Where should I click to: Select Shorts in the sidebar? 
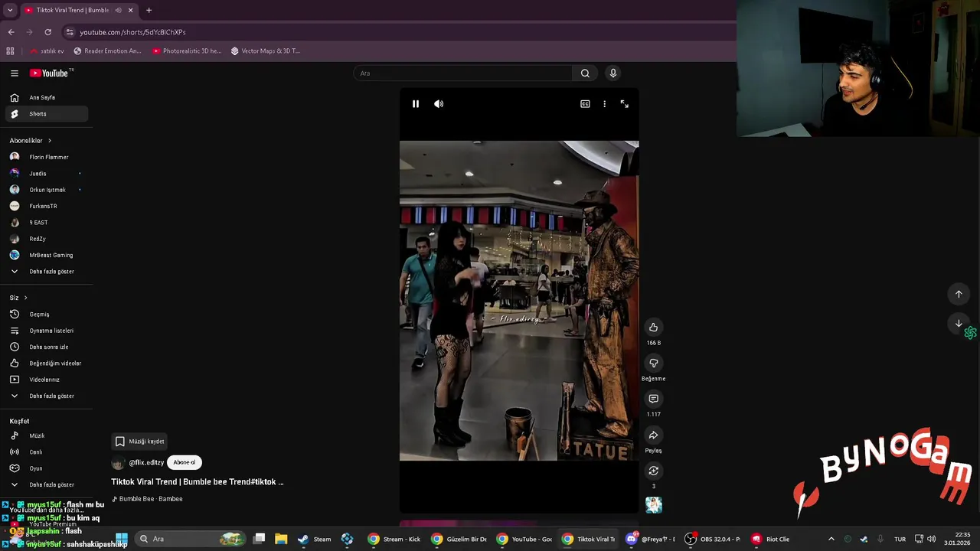coord(46,114)
